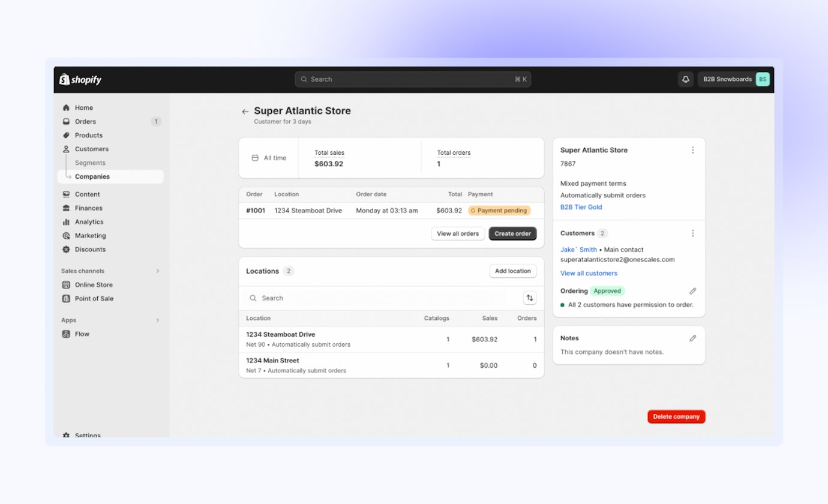This screenshot has width=828, height=504.
Task: Click Total sales metric label
Action: point(329,153)
